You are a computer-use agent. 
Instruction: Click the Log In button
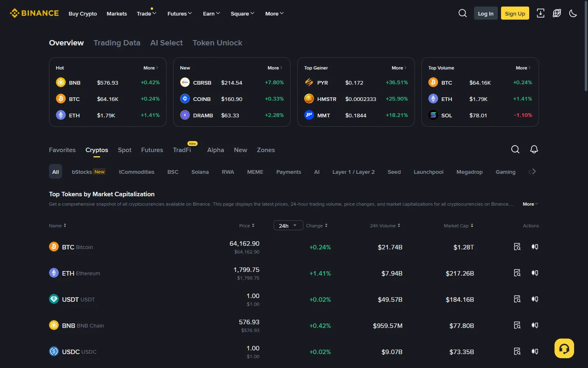pyautogui.click(x=486, y=13)
